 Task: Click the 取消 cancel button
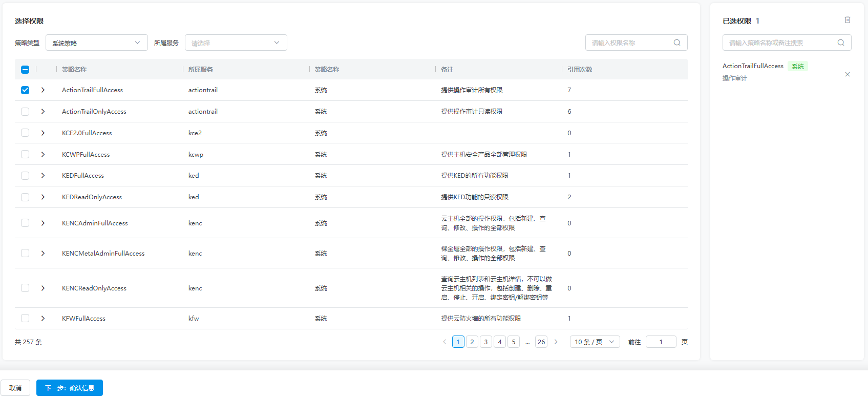point(15,388)
